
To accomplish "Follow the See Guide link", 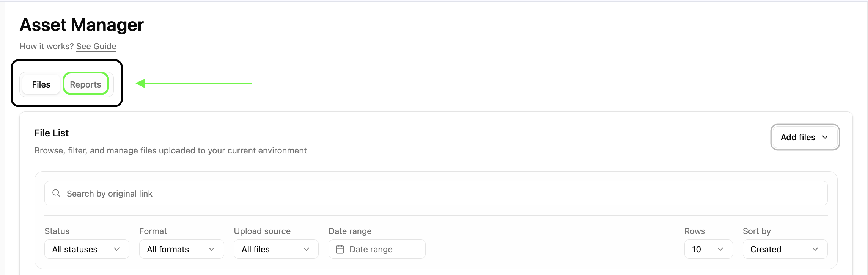I will click(x=96, y=46).
